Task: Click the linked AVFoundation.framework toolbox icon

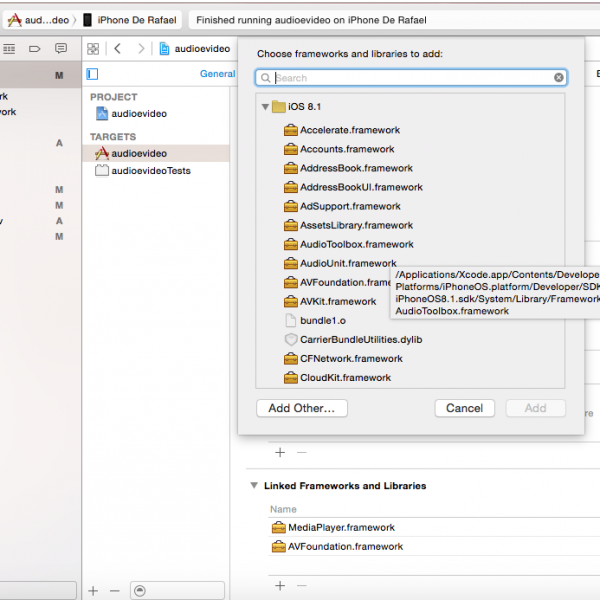Action: pyautogui.click(x=279, y=547)
